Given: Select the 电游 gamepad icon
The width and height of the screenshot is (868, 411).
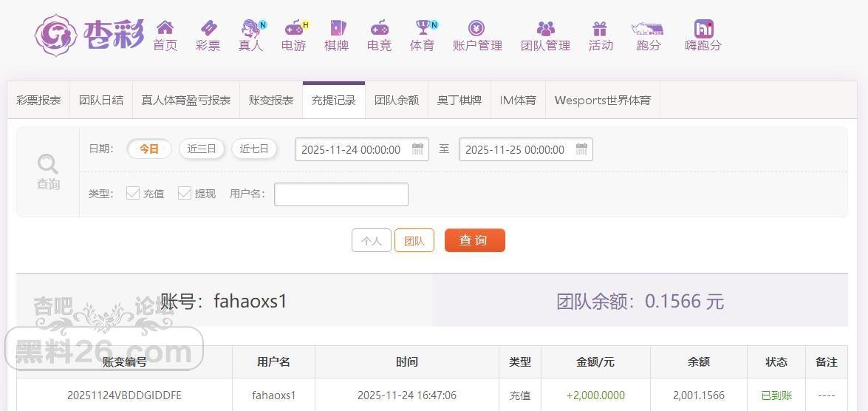Looking at the screenshot, I should point(293,29).
